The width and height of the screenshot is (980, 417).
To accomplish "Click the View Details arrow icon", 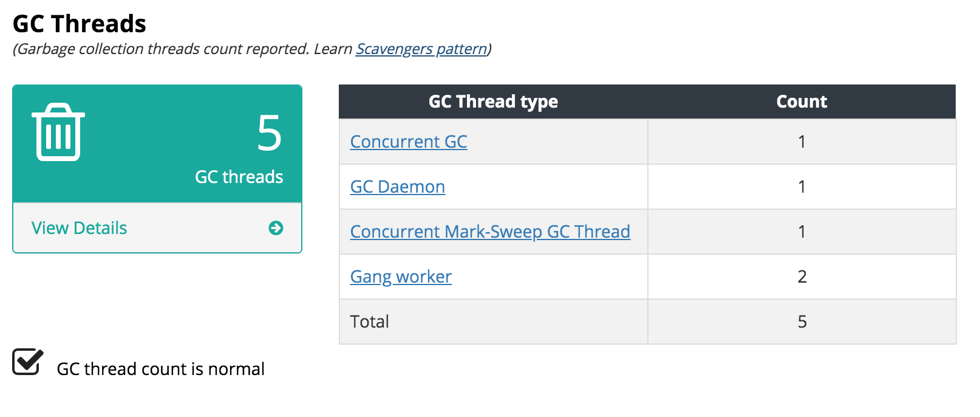I will click(x=276, y=228).
